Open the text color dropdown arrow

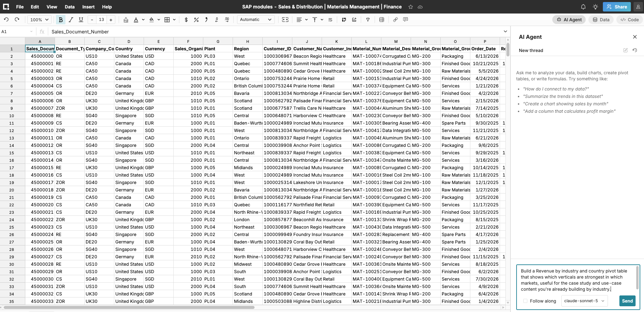pos(143,20)
